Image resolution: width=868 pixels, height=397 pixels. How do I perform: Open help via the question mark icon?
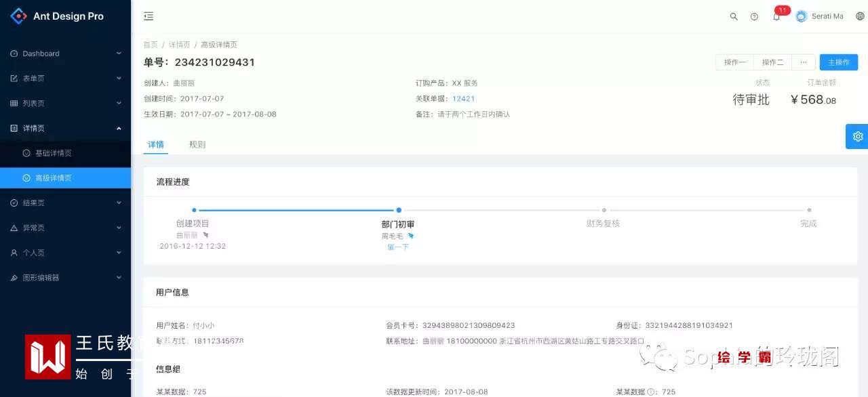754,16
